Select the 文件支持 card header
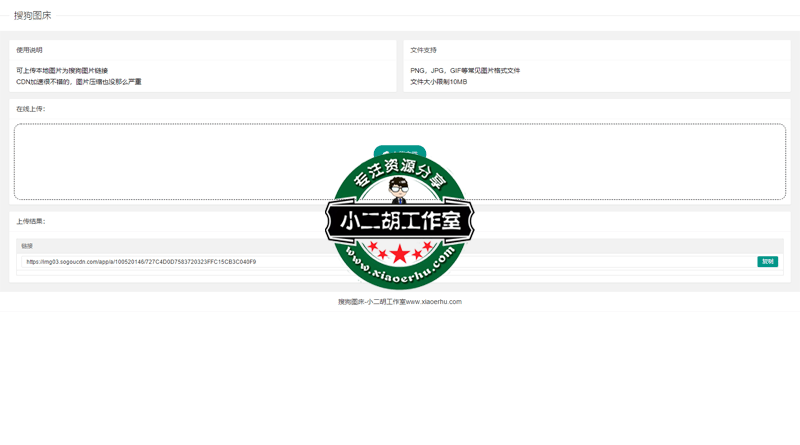The image size is (800, 445). pos(424,50)
